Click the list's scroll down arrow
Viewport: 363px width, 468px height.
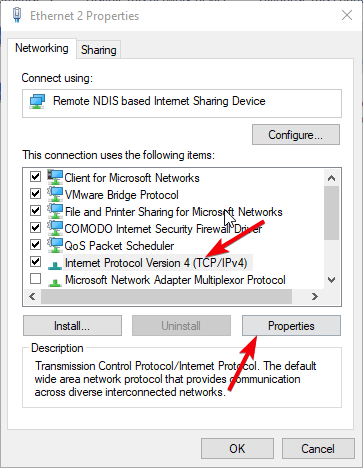(331, 280)
